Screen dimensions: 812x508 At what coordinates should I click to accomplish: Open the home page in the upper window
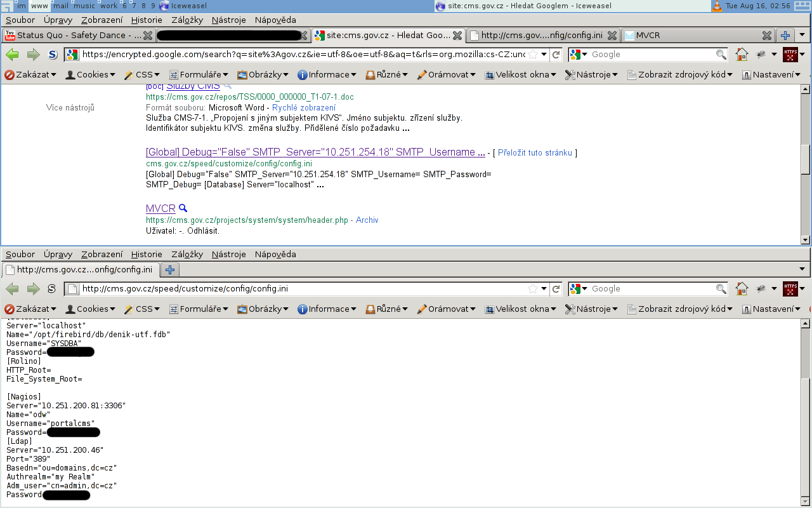click(x=742, y=55)
